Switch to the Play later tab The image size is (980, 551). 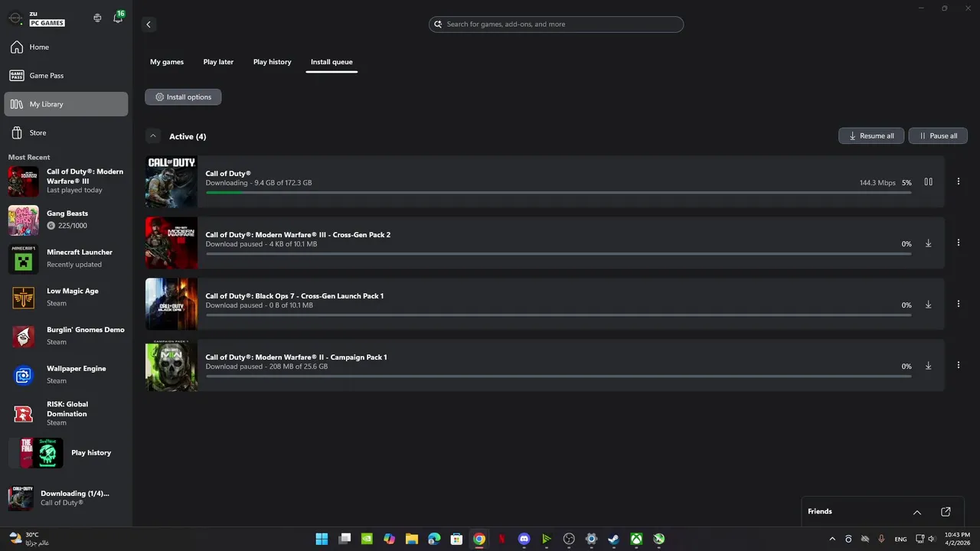[x=218, y=62]
